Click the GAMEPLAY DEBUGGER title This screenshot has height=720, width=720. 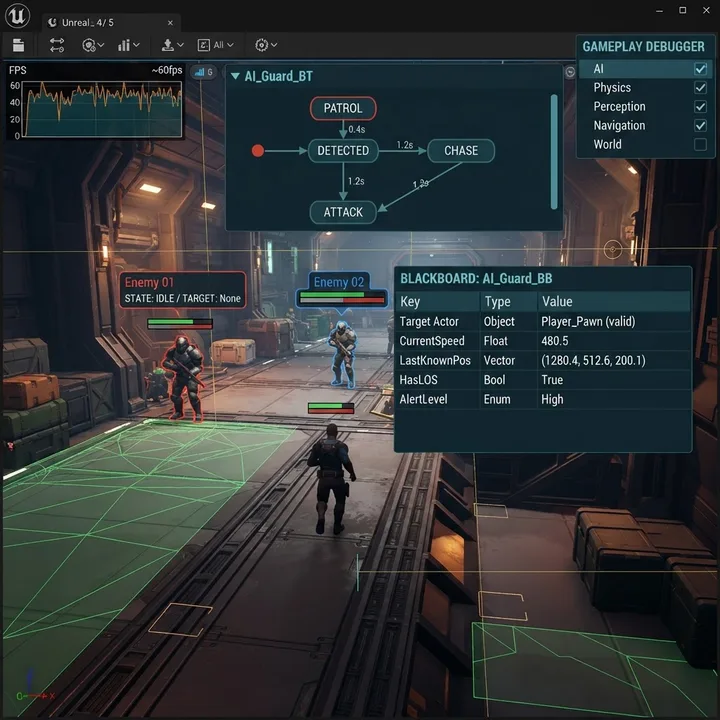coord(643,46)
